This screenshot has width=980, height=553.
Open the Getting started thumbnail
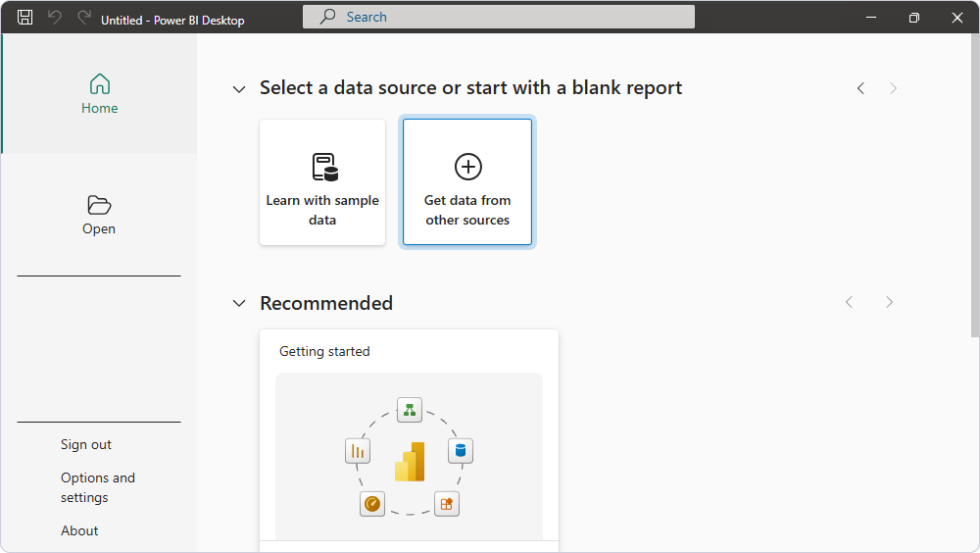[410, 456]
